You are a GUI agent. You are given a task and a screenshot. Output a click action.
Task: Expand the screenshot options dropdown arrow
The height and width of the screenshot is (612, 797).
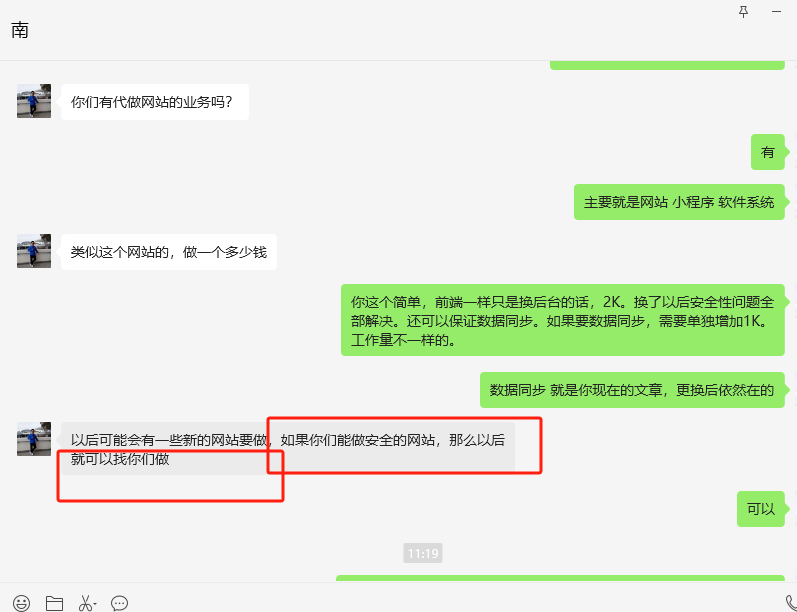[x=96, y=604]
